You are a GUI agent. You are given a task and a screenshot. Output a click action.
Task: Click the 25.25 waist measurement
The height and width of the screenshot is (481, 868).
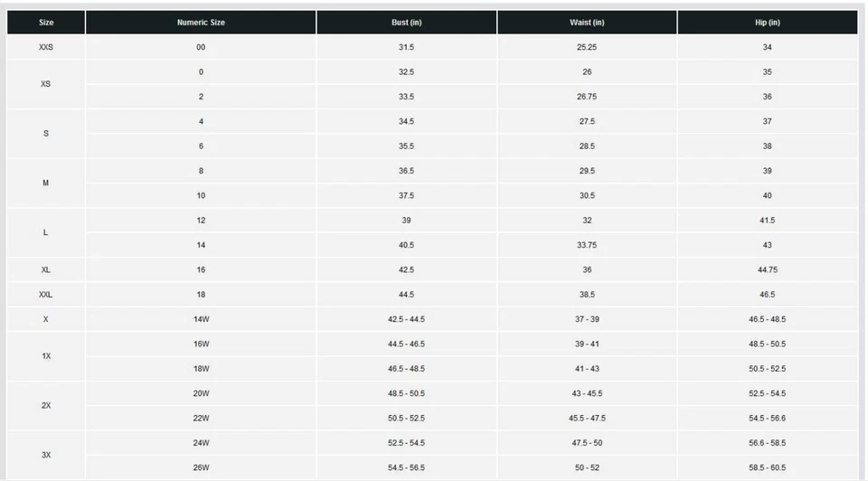[587, 47]
